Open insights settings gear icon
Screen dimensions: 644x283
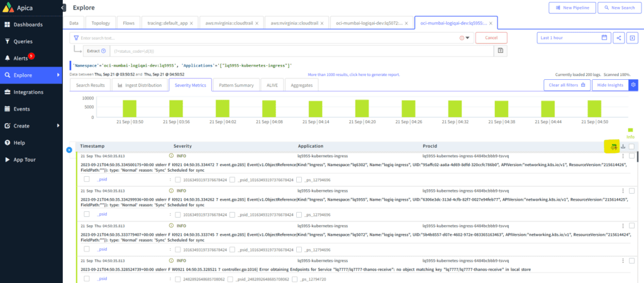tap(634, 85)
